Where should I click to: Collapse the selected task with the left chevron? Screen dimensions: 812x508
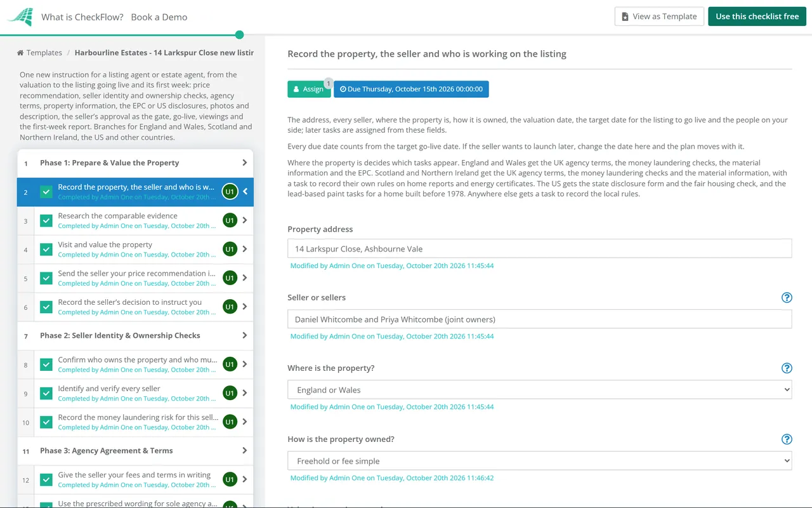[246, 191]
